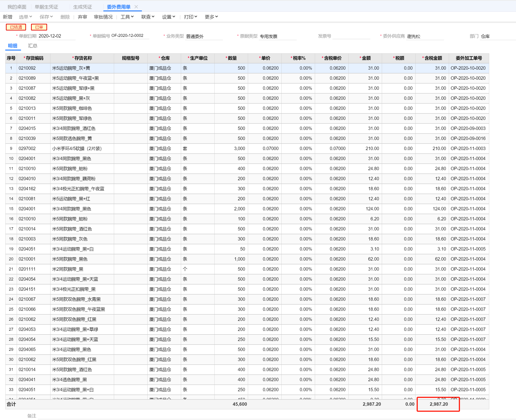Click the 规格型号 column header

tap(131, 58)
